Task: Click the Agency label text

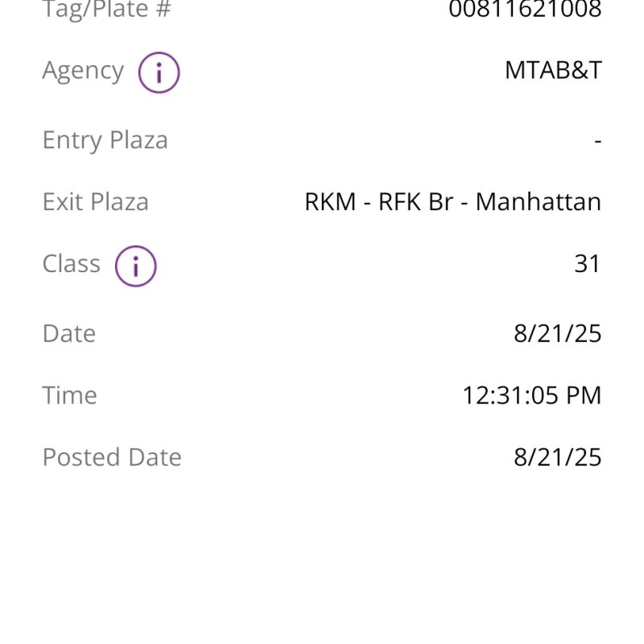Action: [83, 71]
